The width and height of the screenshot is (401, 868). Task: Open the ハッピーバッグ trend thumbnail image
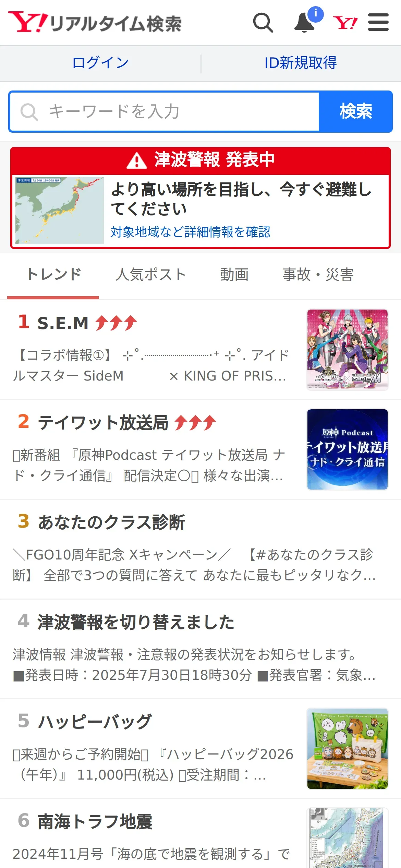click(348, 748)
